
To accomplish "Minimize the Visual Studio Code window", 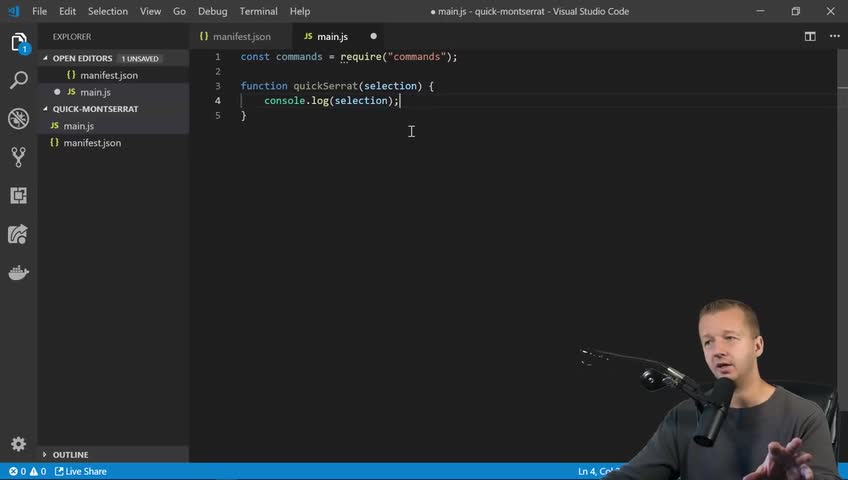I will coord(760,11).
